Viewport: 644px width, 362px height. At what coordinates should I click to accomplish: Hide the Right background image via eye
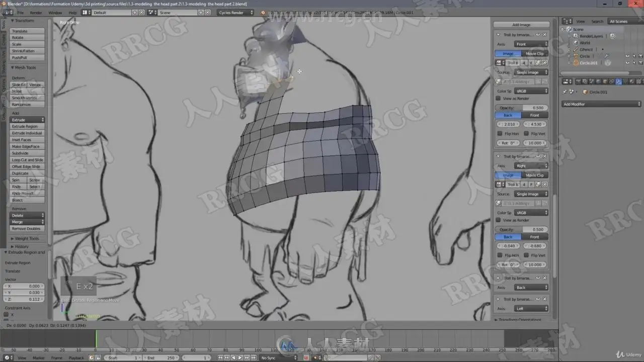click(x=538, y=156)
